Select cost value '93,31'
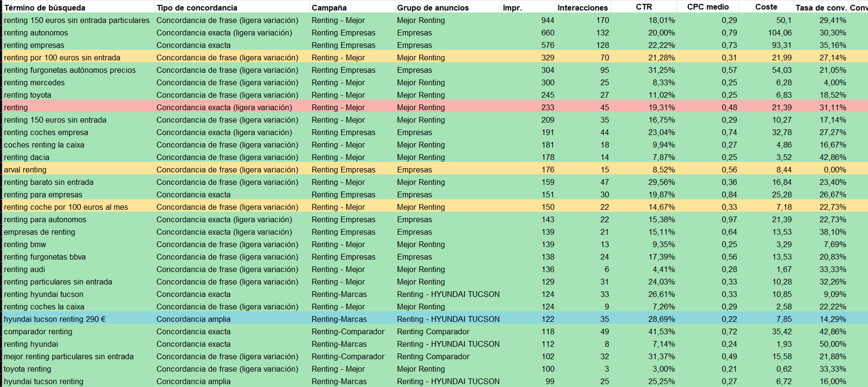The width and height of the screenshot is (868, 387). (x=782, y=45)
